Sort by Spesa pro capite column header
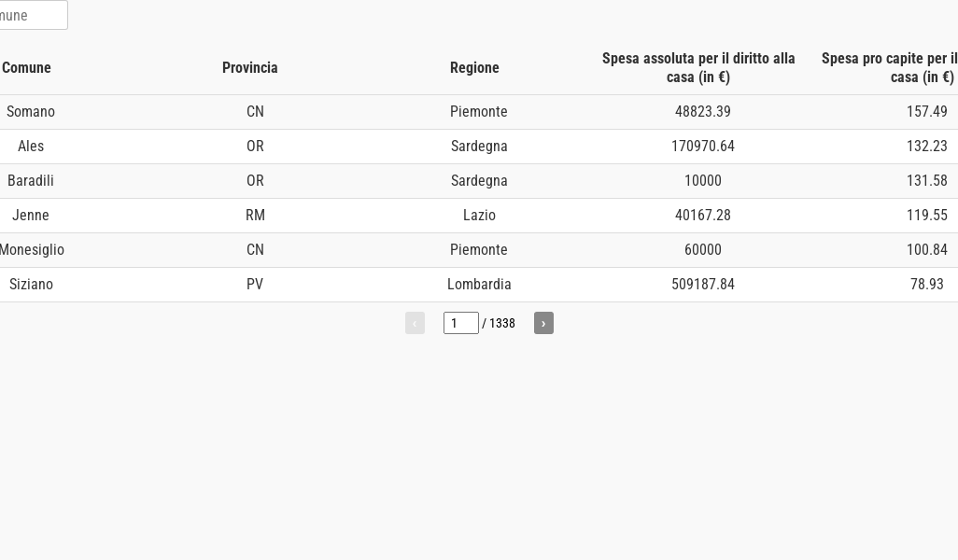 coord(889,67)
